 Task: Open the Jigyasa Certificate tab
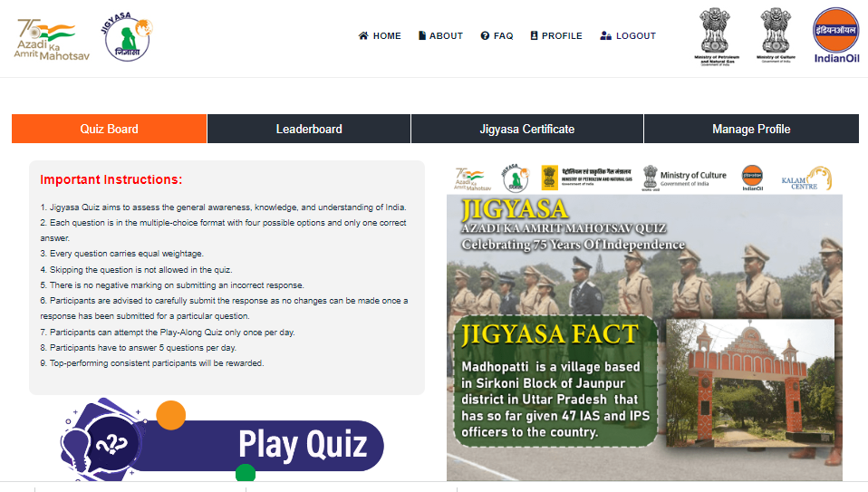(x=527, y=129)
